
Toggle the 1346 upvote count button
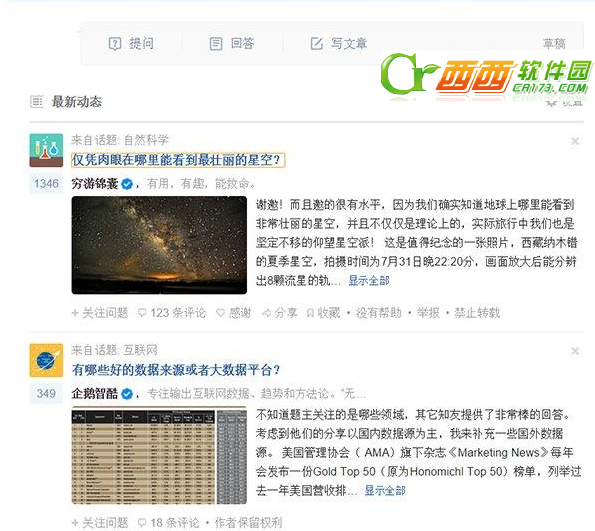(46, 184)
